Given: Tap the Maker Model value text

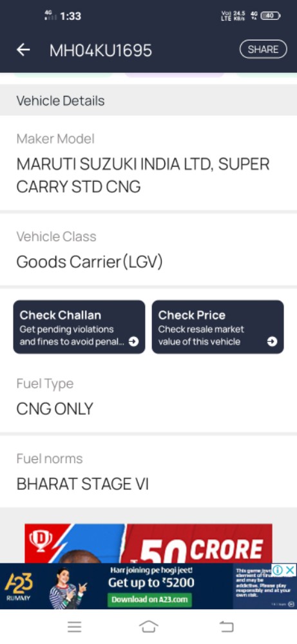Looking at the screenshot, I should (x=143, y=175).
